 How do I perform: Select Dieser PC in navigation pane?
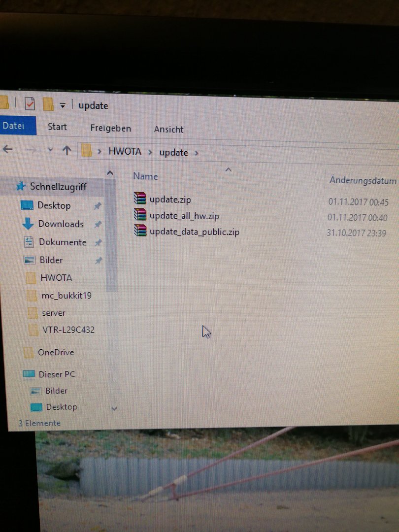(x=57, y=374)
